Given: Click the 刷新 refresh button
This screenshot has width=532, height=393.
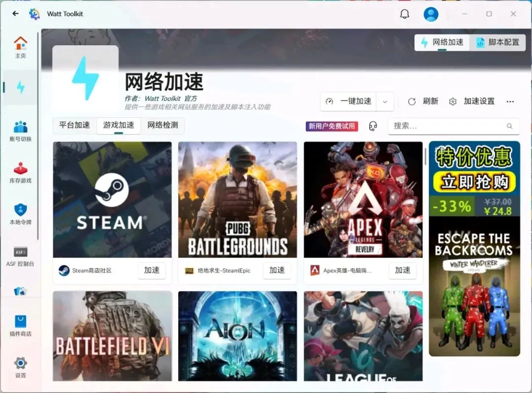Looking at the screenshot, I should point(423,101).
